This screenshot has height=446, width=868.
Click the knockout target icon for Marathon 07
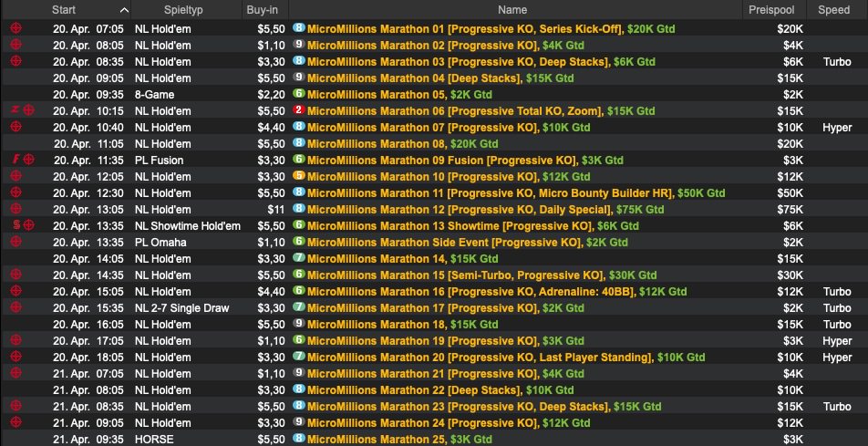coord(16,127)
